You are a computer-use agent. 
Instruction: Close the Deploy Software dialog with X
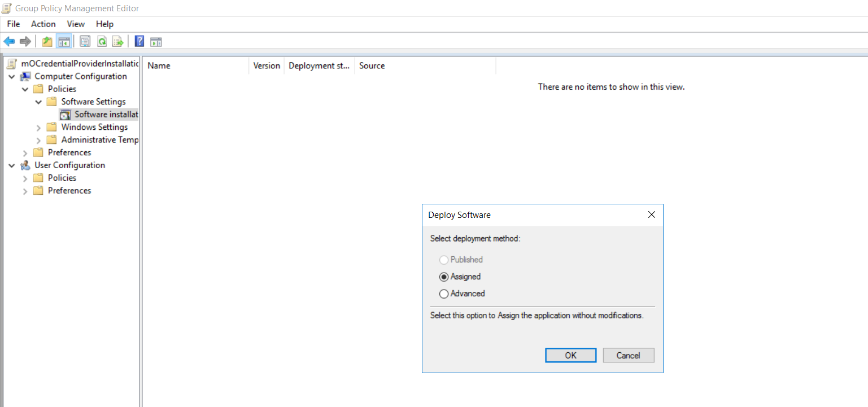point(652,215)
